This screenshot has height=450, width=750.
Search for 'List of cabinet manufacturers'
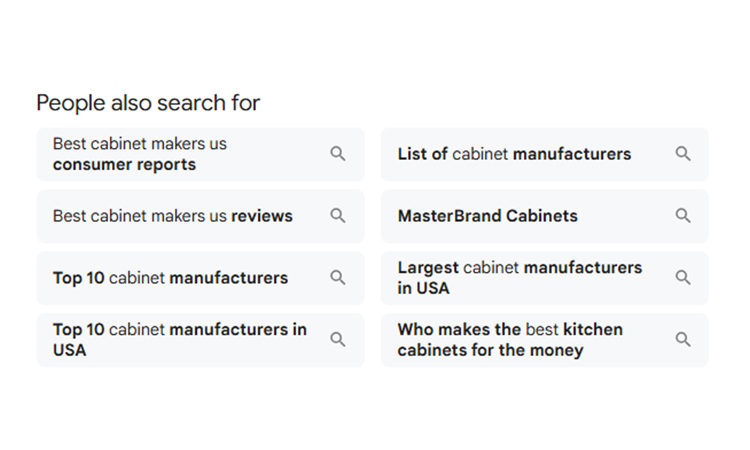pyautogui.click(x=514, y=154)
